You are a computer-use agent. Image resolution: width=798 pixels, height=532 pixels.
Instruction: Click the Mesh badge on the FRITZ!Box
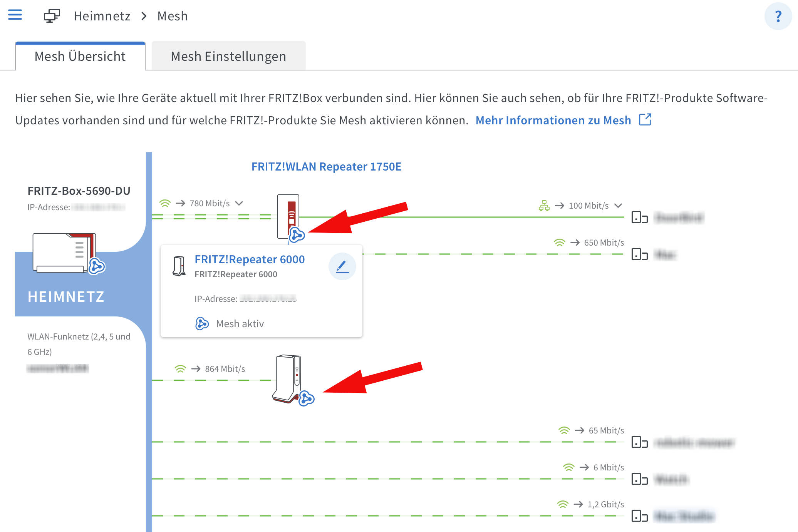coord(97,266)
